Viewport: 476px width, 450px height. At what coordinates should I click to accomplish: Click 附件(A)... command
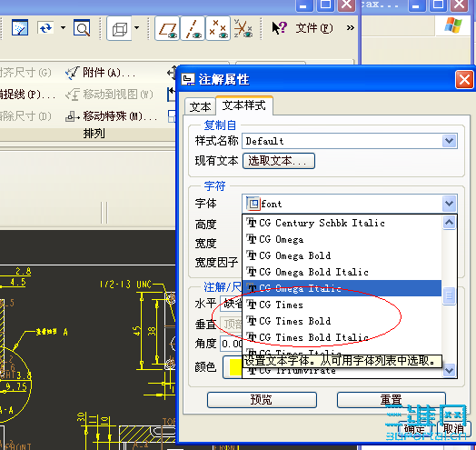click(x=101, y=73)
